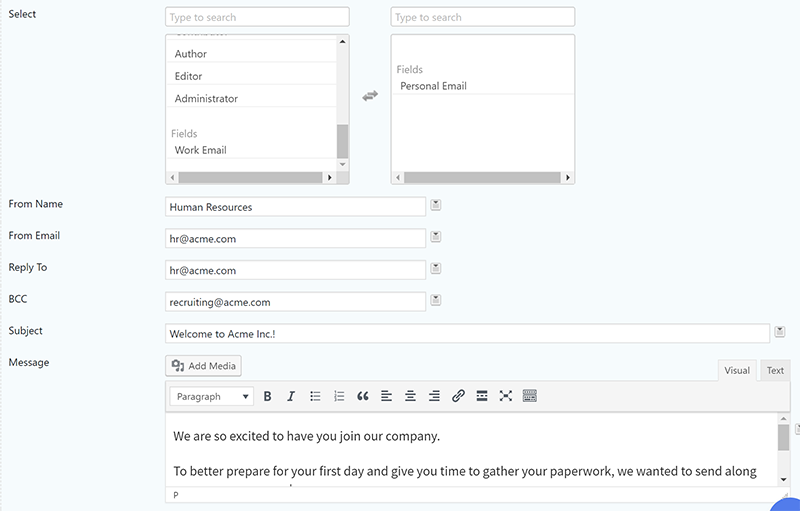Open merge tag picker beside From Name
This screenshot has height=511, width=800.
(x=436, y=205)
